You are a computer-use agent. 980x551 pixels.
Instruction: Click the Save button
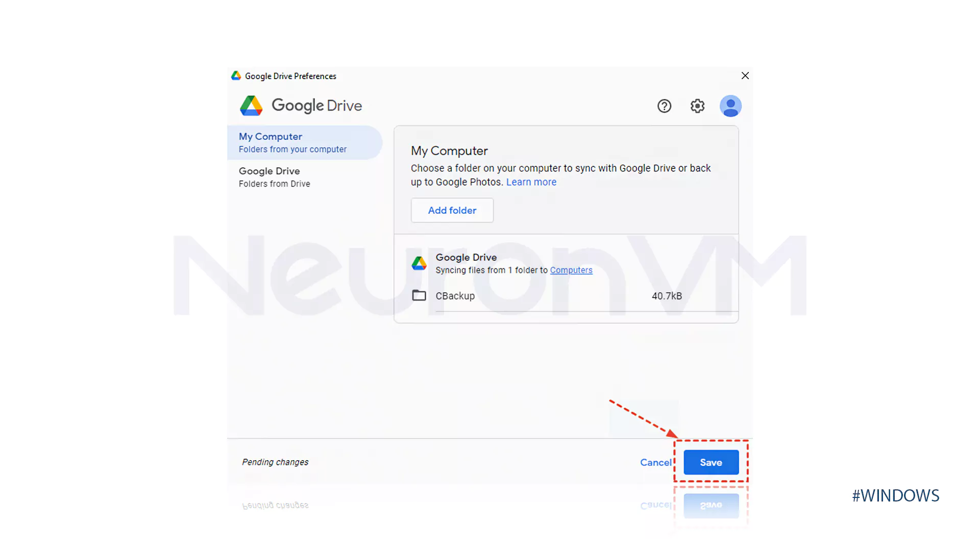point(711,462)
